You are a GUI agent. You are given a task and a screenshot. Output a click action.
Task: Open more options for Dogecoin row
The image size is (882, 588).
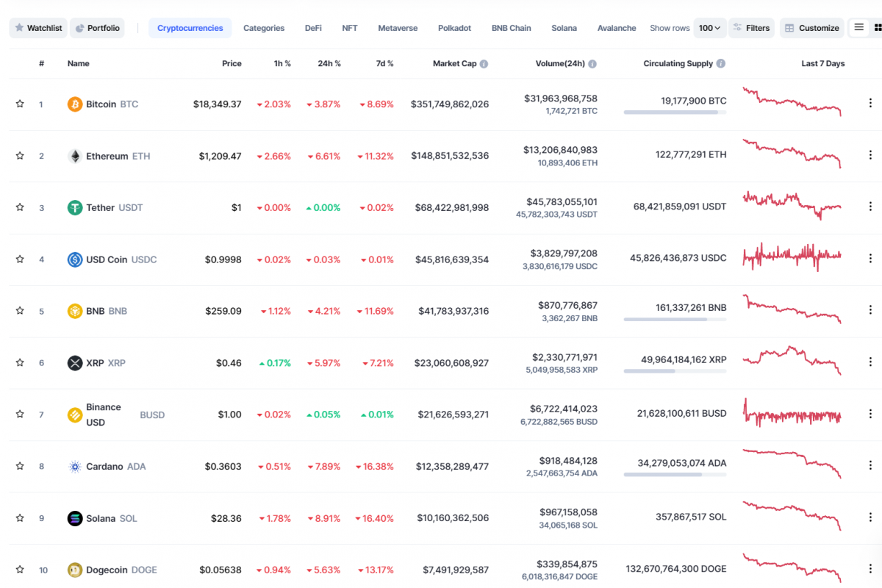pos(870,569)
